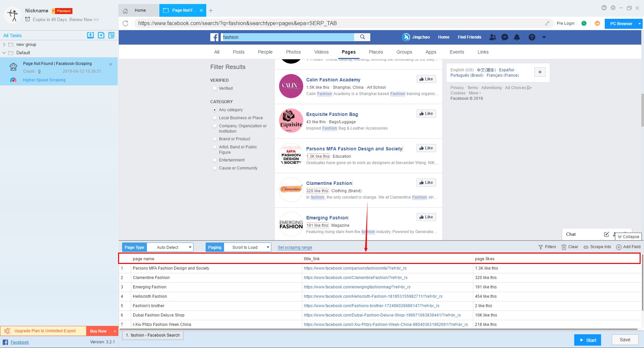This screenshot has width=644, height=348.
Task: Click the Save button
Action: 625,340
